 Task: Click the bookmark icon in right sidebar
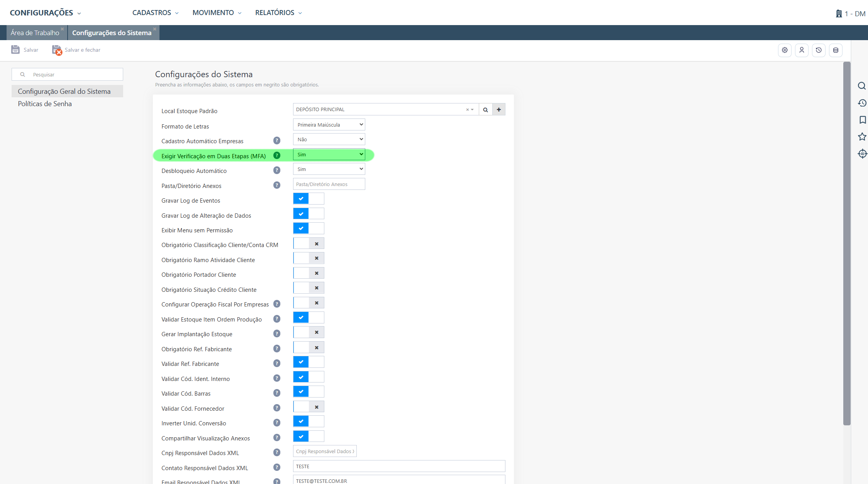862,120
